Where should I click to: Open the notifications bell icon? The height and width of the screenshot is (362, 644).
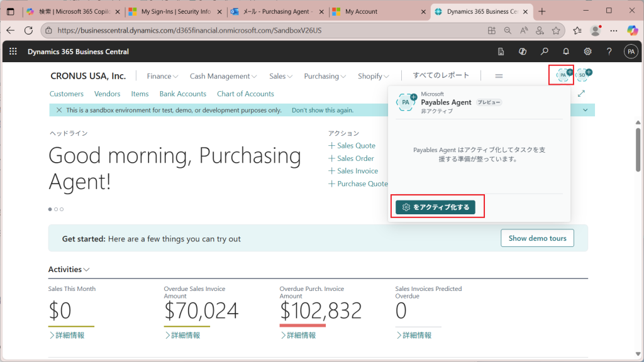coord(566,52)
